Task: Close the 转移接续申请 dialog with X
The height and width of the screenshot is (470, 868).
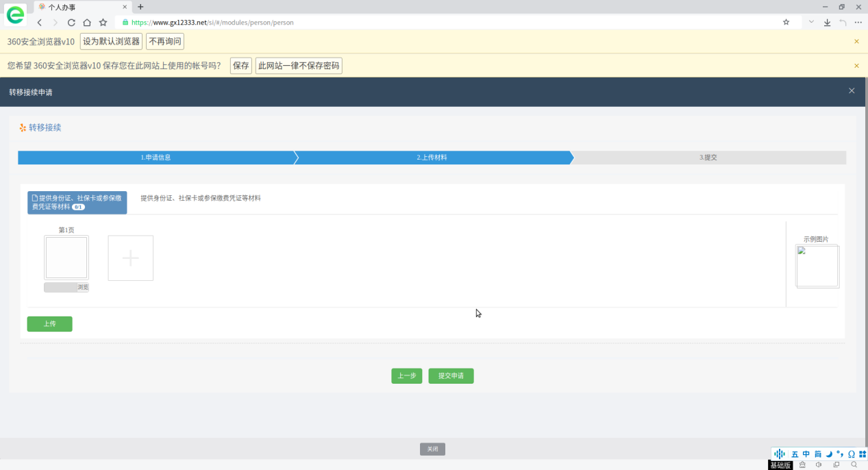Action: (852, 90)
